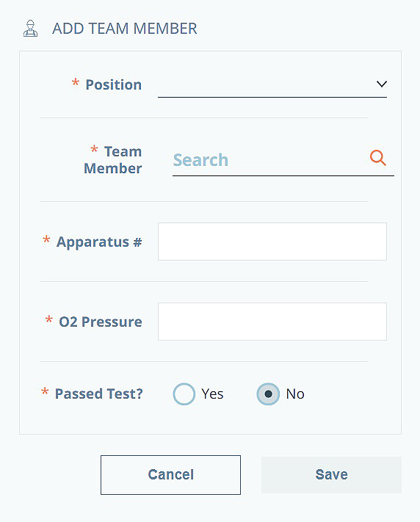The height and width of the screenshot is (522, 420).
Task: Click the Passed Test? label
Action: point(99,394)
